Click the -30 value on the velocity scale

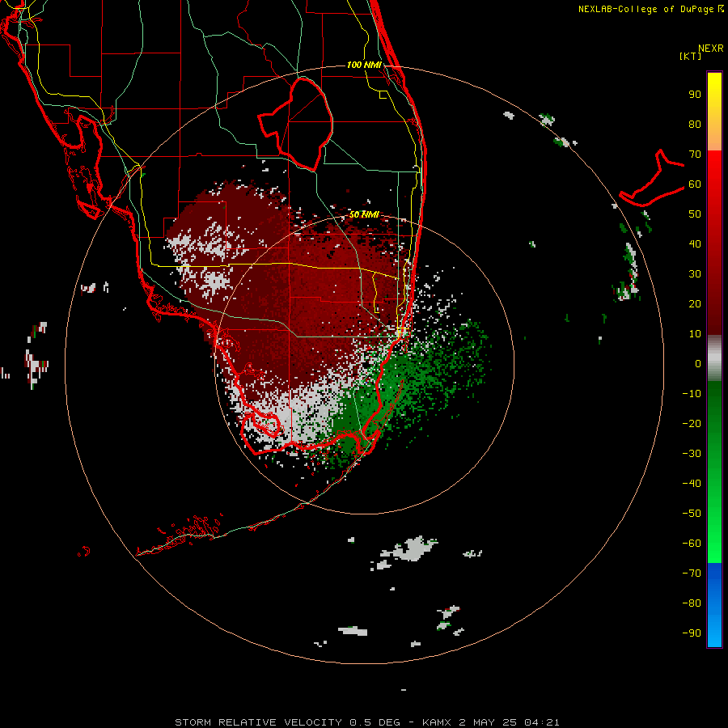coord(692,454)
